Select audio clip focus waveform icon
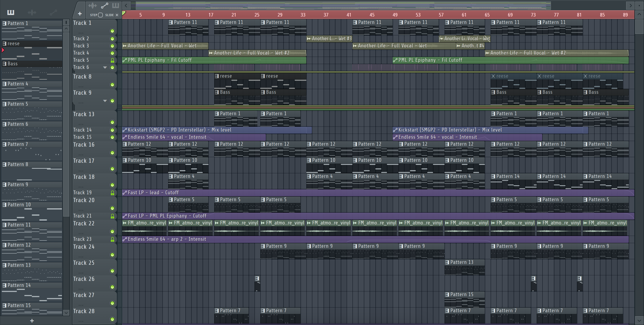Viewport: 644px width, 325px height. click(x=93, y=5)
